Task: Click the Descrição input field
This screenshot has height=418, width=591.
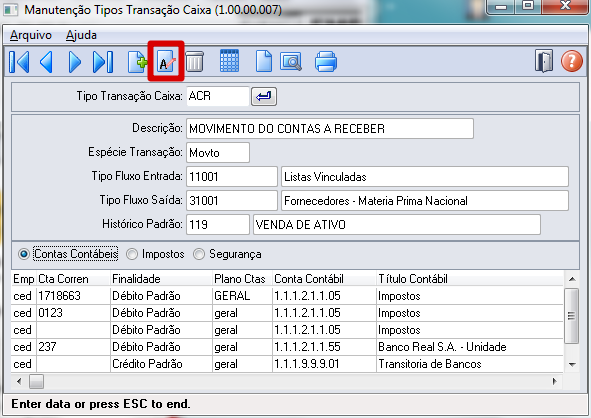Action: click(330, 129)
